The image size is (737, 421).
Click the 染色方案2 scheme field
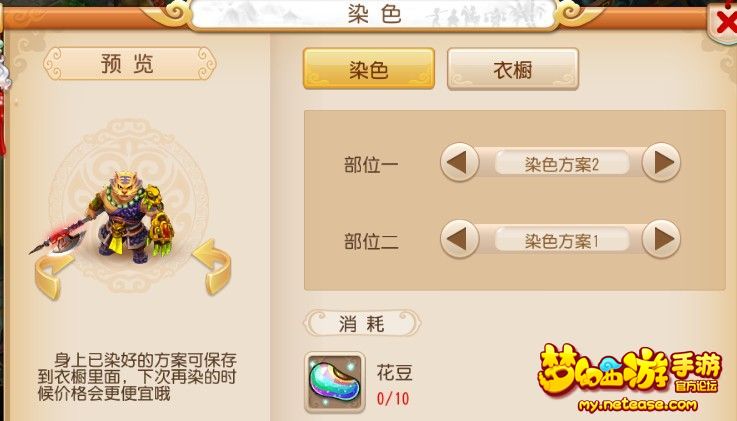coord(562,164)
